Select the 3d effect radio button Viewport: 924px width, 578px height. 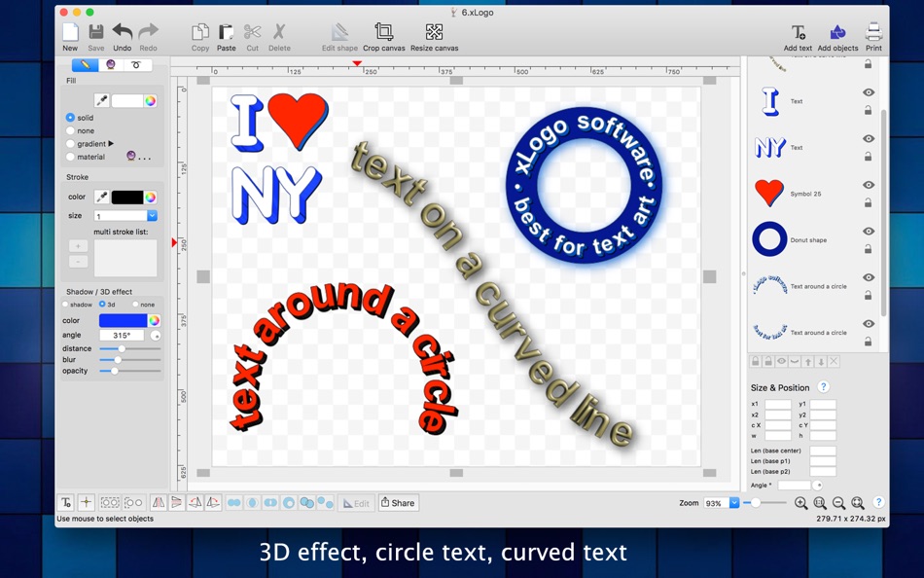click(x=102, y=305)
